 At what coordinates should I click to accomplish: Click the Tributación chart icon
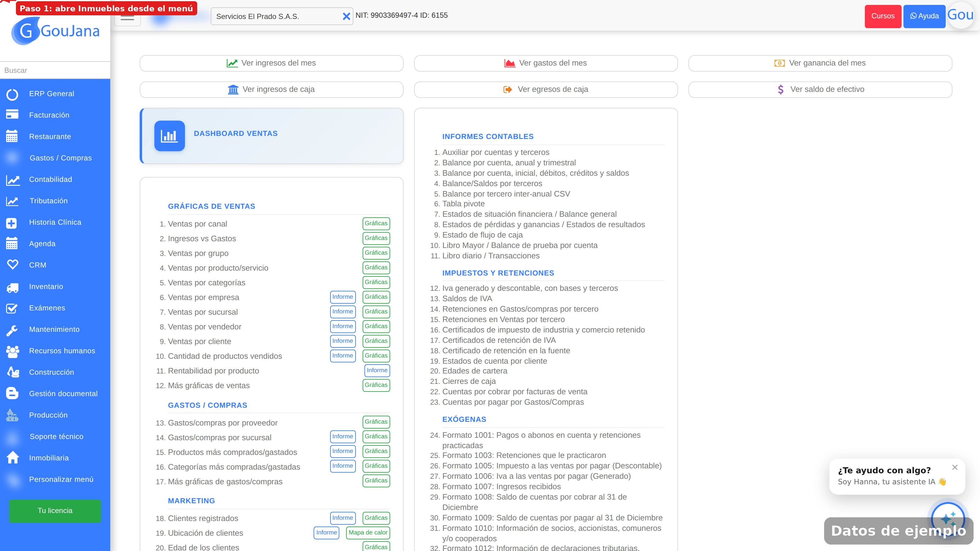12,201
